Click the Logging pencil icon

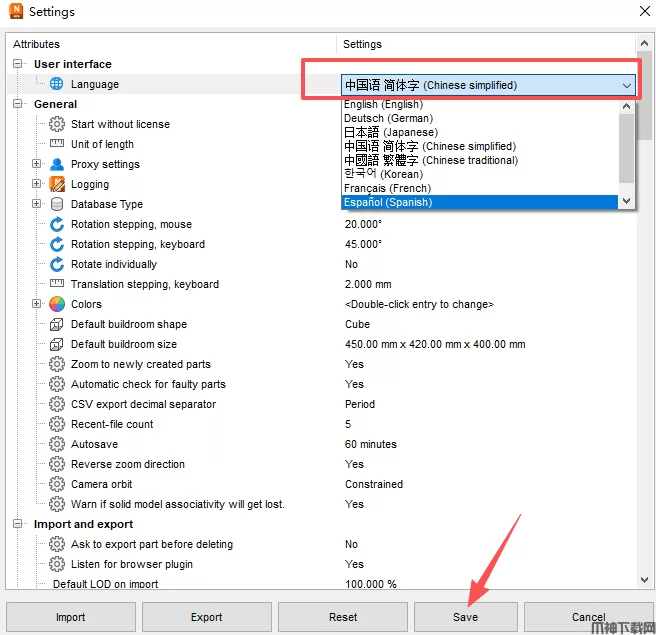point(56,184)
